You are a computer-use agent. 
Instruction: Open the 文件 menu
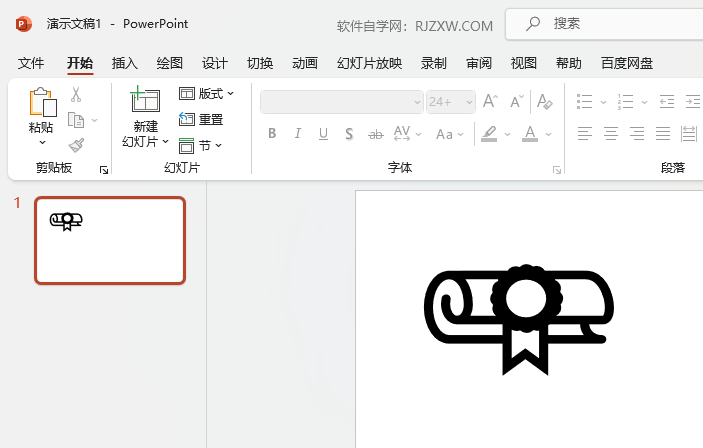point(31,63)
